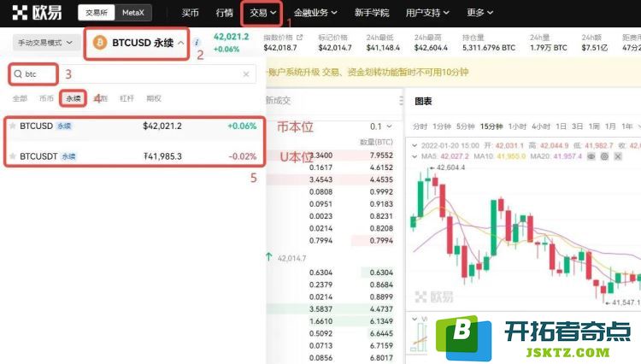The width and height of the screenshot is (641, 364).
Task: Open the 新手学院 page
Action: pyautogui.click(x=372, y=13)
